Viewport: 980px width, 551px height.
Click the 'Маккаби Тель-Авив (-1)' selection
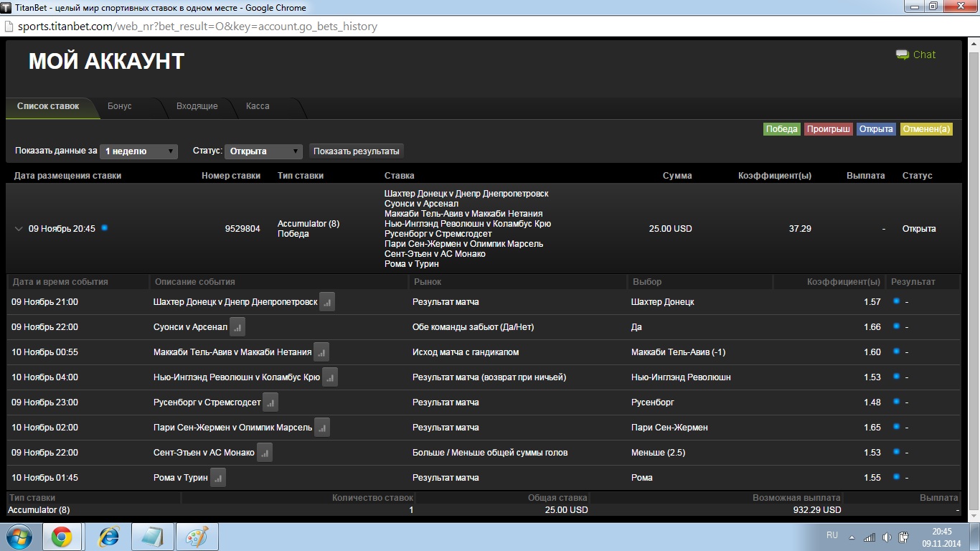click(x=679, y=352)
